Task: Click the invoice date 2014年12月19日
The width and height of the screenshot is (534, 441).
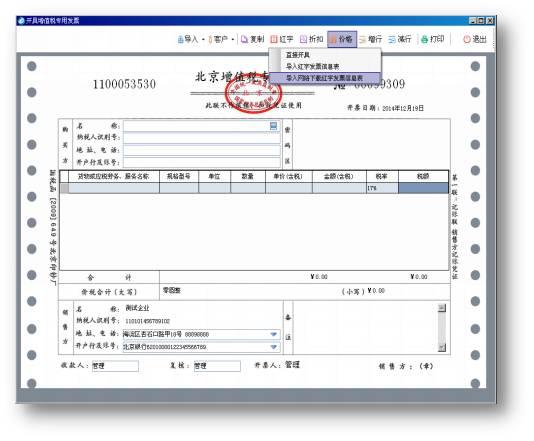Action: 403,108
